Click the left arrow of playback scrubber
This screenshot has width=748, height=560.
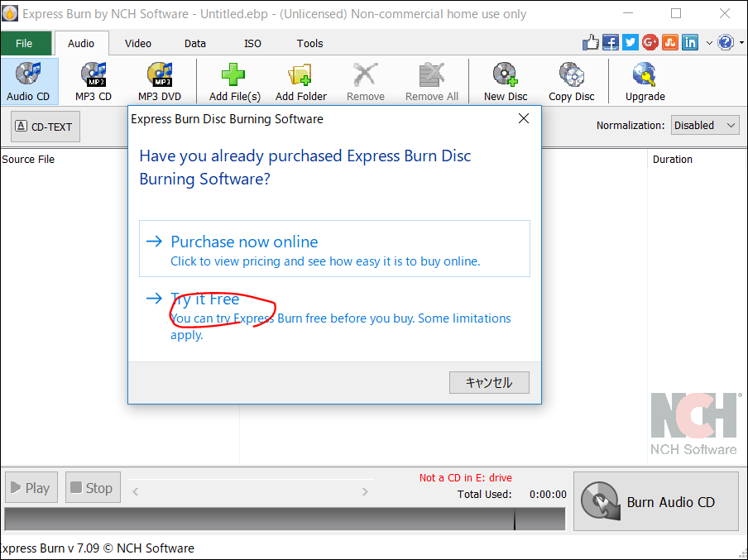(x=136, y=491)
